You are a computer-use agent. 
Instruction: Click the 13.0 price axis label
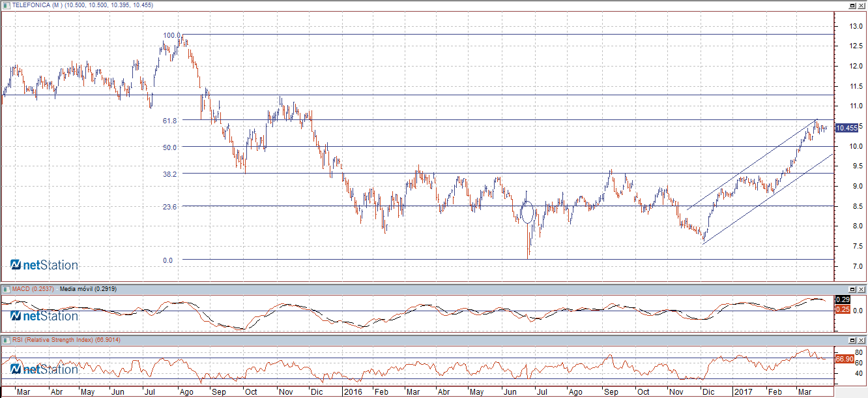pyautogui.click(x=856, y=26)
